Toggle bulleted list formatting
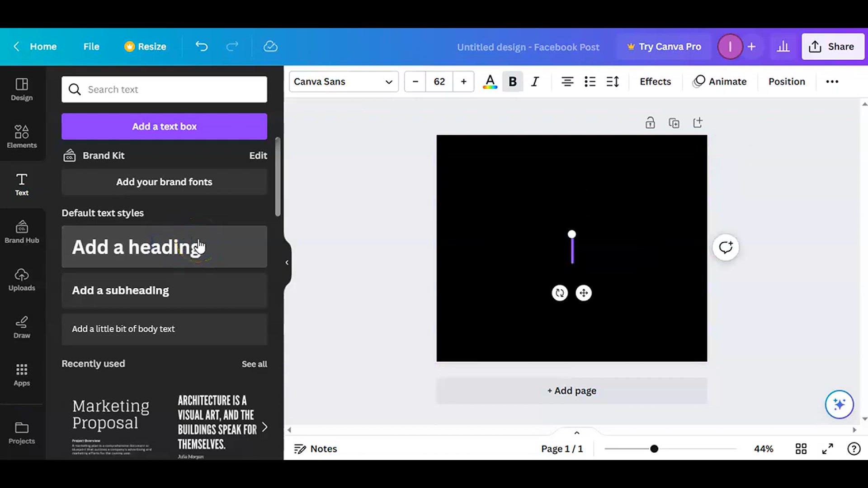 point(590,82)
